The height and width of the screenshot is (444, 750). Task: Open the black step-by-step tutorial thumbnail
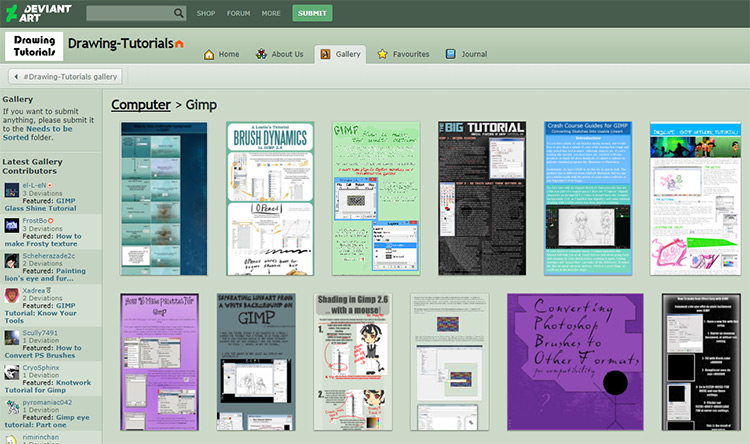tap(701, 362)
